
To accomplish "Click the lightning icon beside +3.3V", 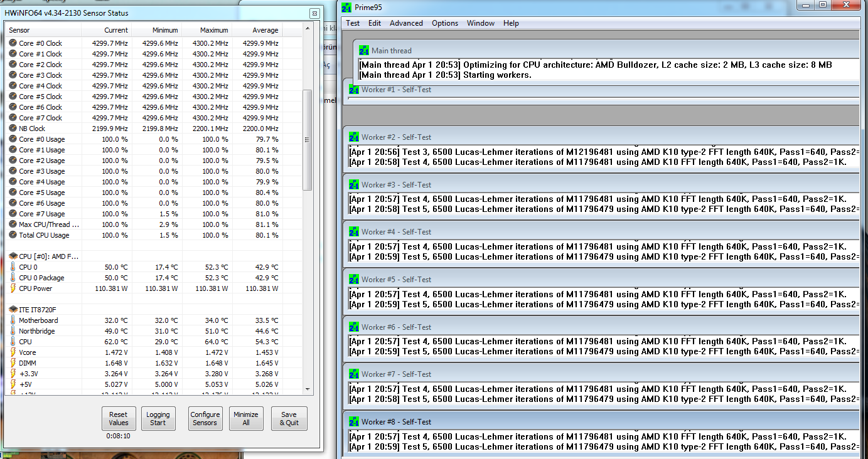I will pyautogui.click(x=13, y=374).
